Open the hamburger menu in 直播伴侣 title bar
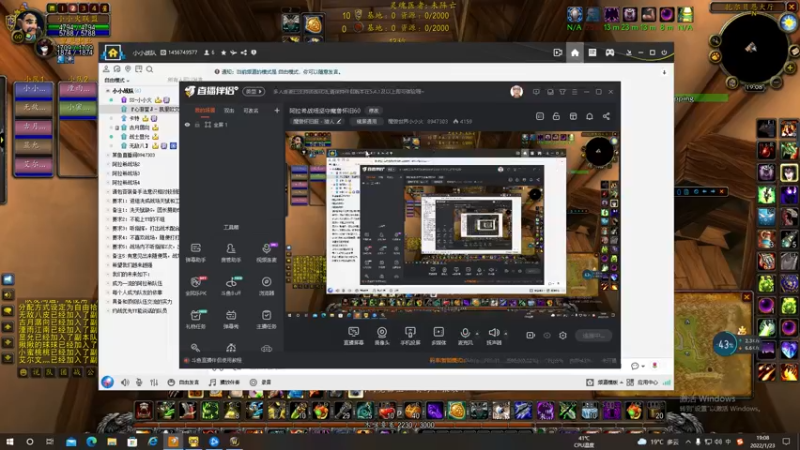This screenshot has height=450, width=800. (574, 92)
